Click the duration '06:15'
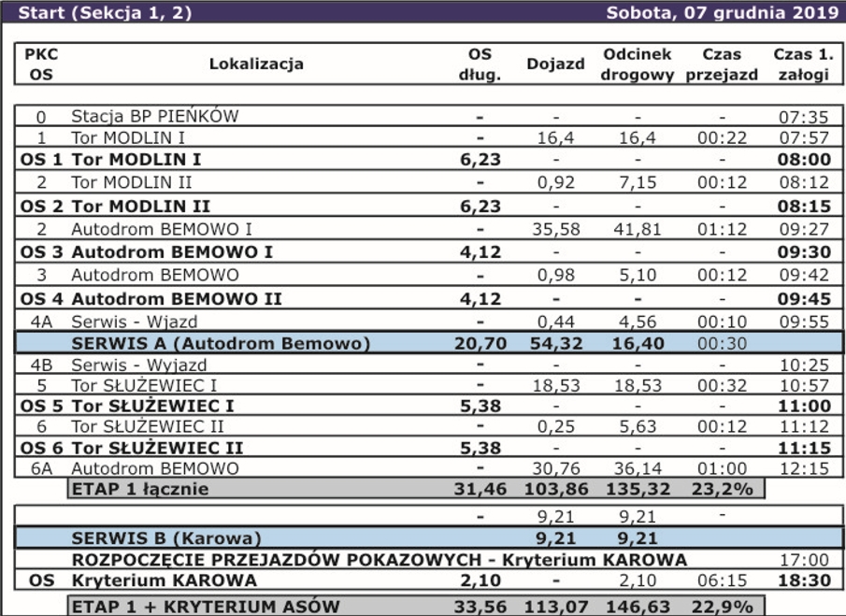The width and height of the screenshot is (846, 616). [x=722, y=580]
